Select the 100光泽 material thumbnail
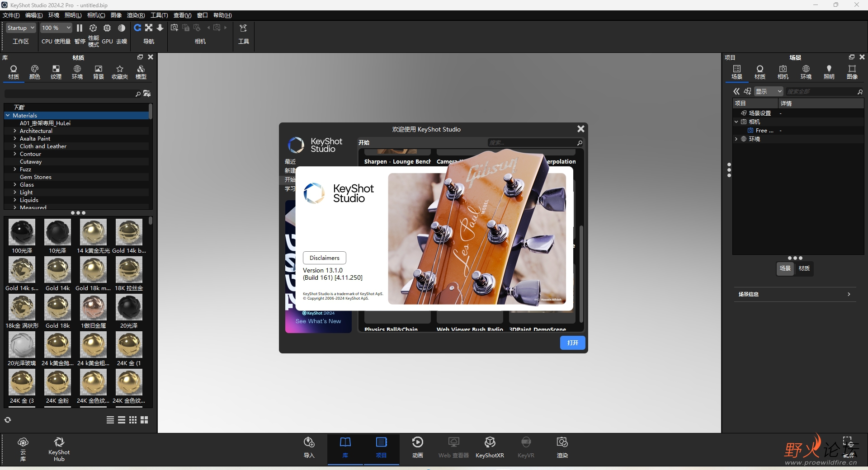Viewport: 868px width, 470px height. pos(22,232)
